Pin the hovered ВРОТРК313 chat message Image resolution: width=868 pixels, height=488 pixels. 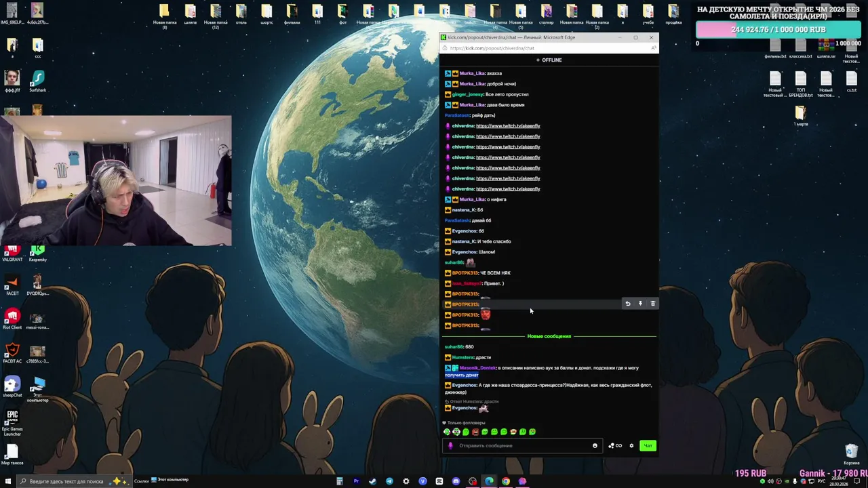click(640, 304)
